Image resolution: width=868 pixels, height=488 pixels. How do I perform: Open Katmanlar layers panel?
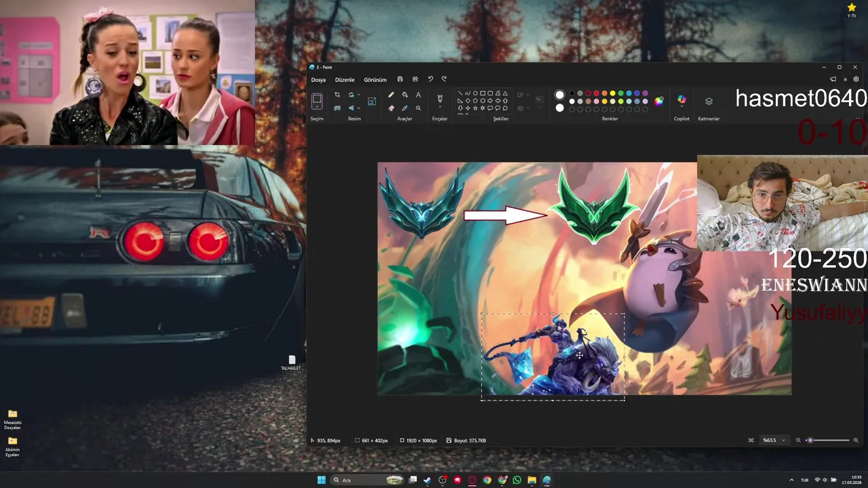coord(709,101)
